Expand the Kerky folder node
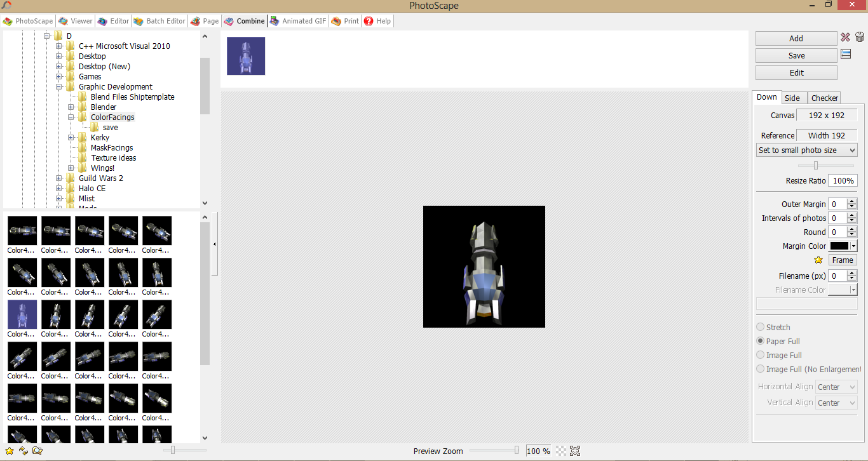The image size is (868, 461). 71,137
